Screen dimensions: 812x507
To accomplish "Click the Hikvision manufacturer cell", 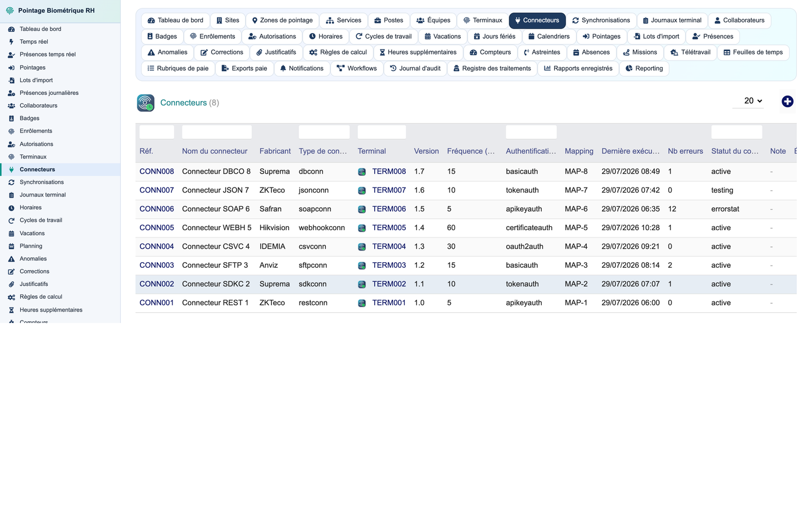I will tap(274, 228).
